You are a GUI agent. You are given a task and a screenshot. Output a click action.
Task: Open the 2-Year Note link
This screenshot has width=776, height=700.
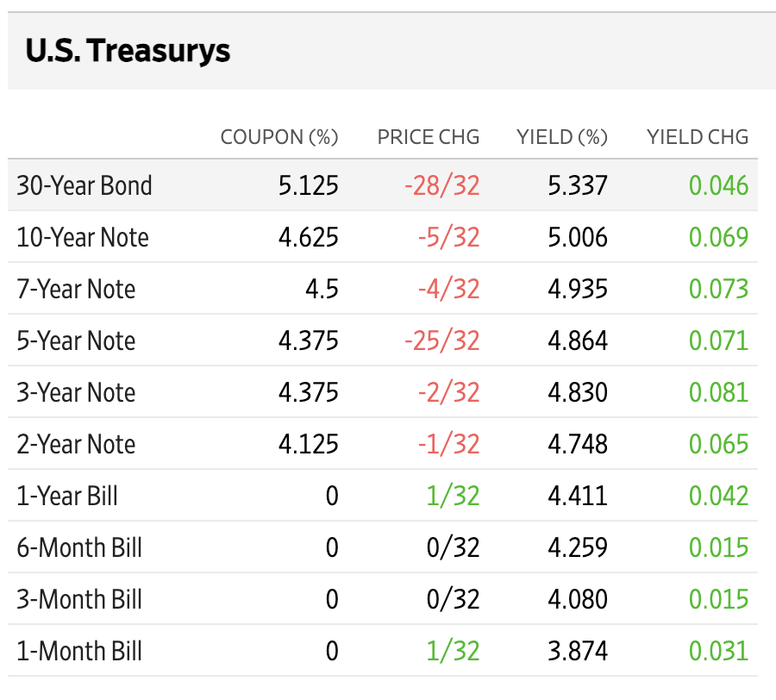coord(76,444)
